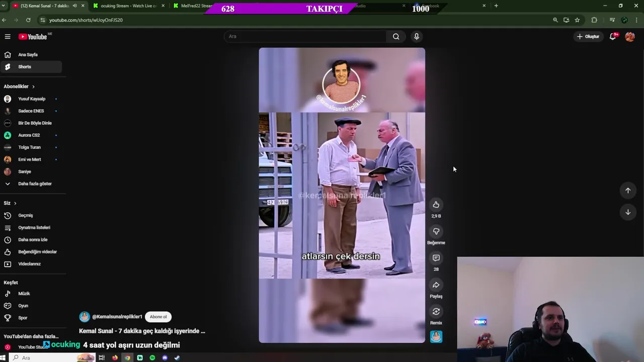Viewport: 644px width, 362px height.
Task: Open a new browser tab
Action: [496, 6]
